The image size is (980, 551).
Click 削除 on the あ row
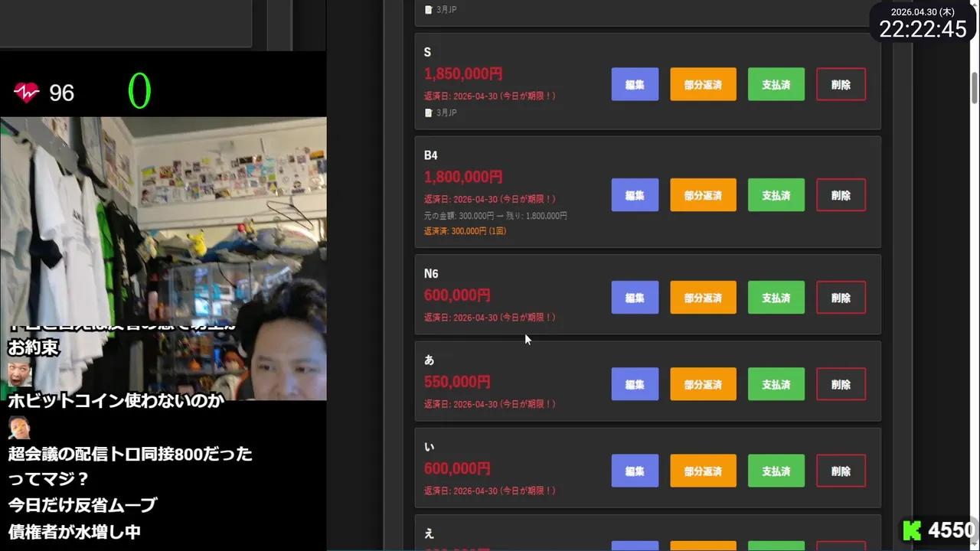point(841,384)
